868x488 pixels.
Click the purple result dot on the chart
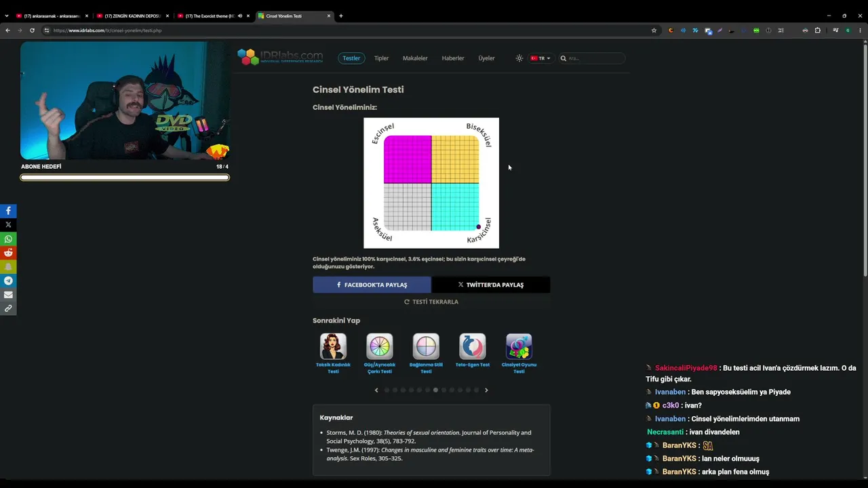pos(478,227)
